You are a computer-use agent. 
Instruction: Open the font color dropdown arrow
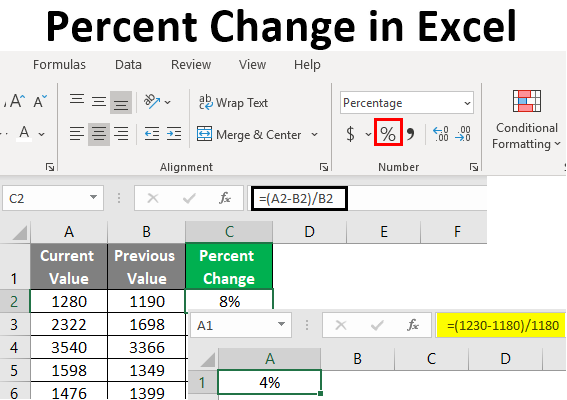(42, 134)
